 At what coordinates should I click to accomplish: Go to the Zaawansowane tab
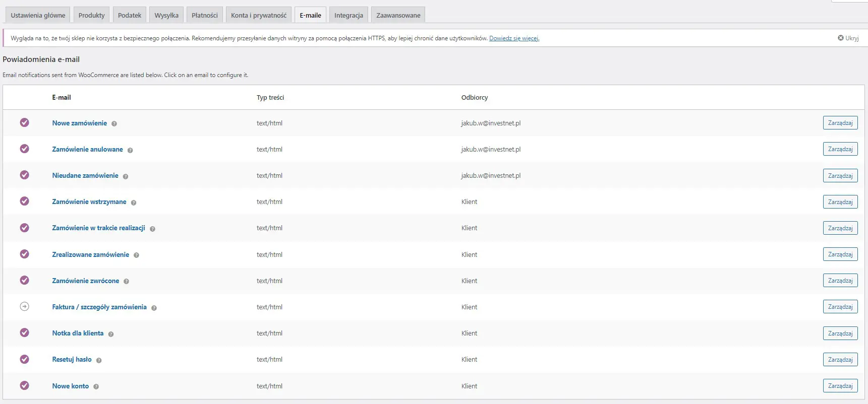point(398,15)
